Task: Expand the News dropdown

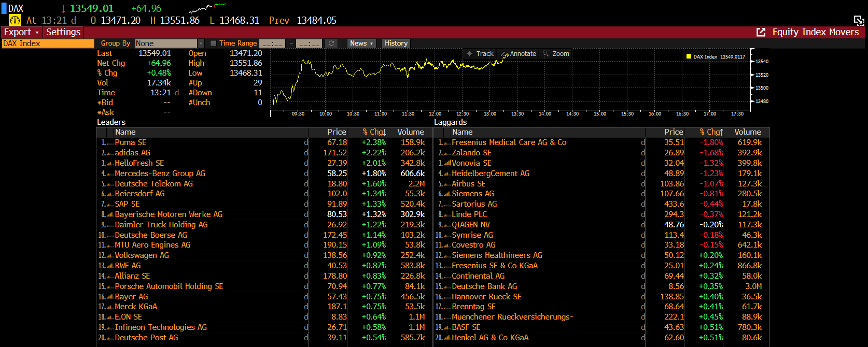Action: (361, 44)
